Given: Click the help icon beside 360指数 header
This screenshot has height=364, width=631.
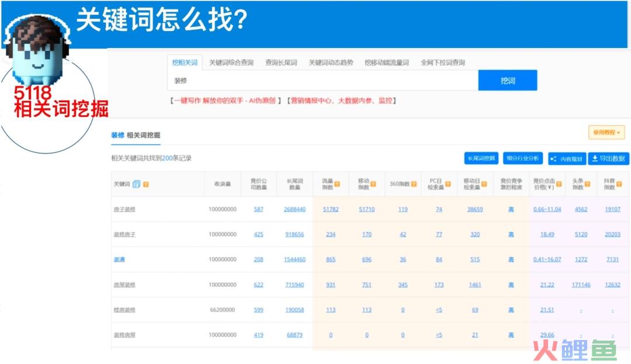Looking at the screenshot, I should [414, 184].
